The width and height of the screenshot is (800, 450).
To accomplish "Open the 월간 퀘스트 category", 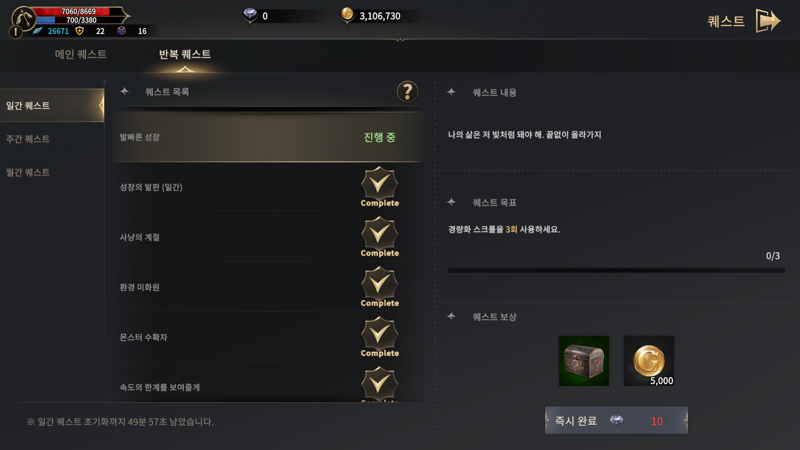I will pyautogui.click(x=28, y=172).
